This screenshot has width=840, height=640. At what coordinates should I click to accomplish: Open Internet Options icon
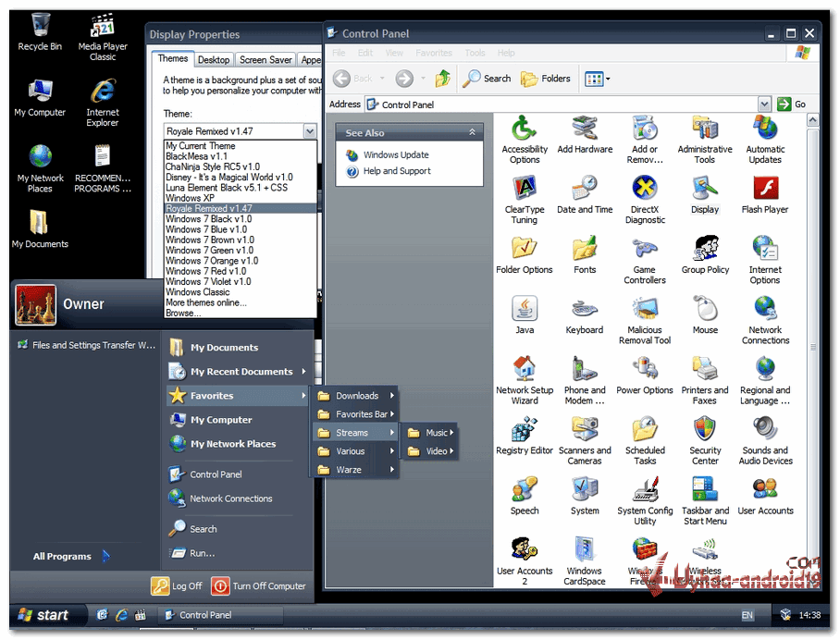click(765, 261)
